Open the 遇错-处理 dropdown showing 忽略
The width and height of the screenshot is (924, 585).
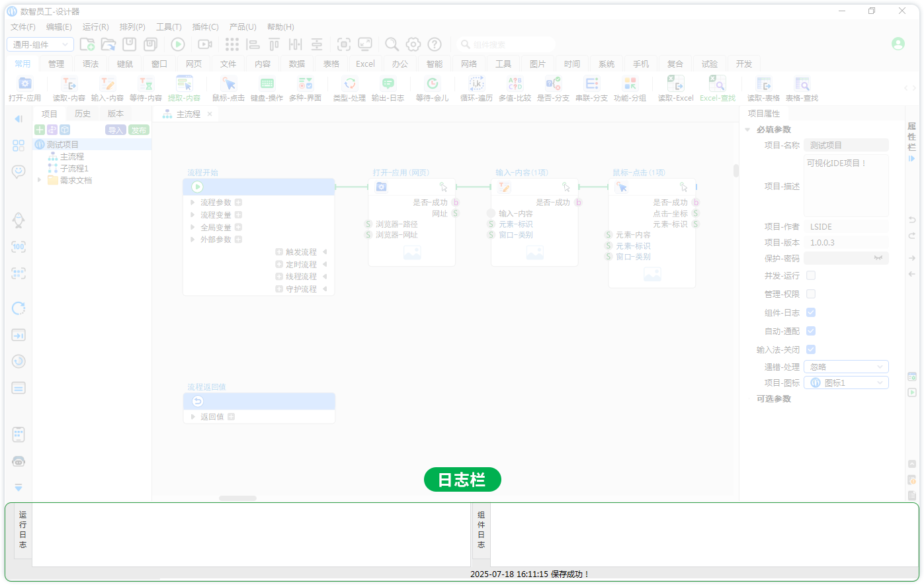(846, 367)
